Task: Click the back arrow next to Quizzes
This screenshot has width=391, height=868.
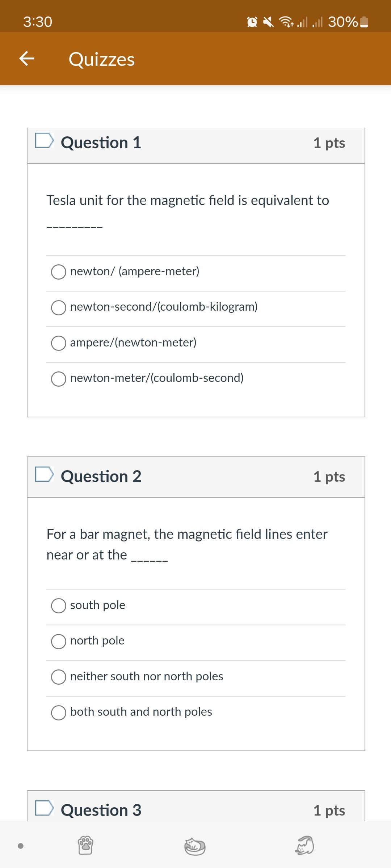Action: tap(27, 59)
